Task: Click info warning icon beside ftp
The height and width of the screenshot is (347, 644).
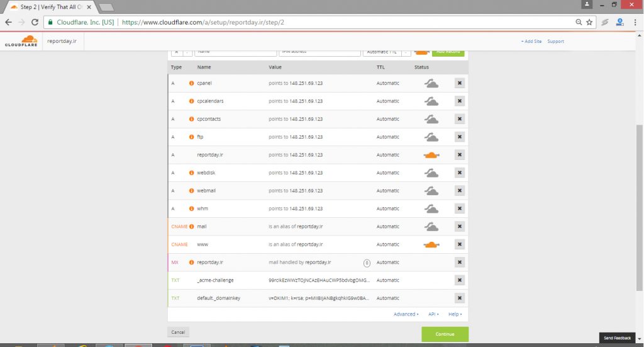Action: [191, 137]
